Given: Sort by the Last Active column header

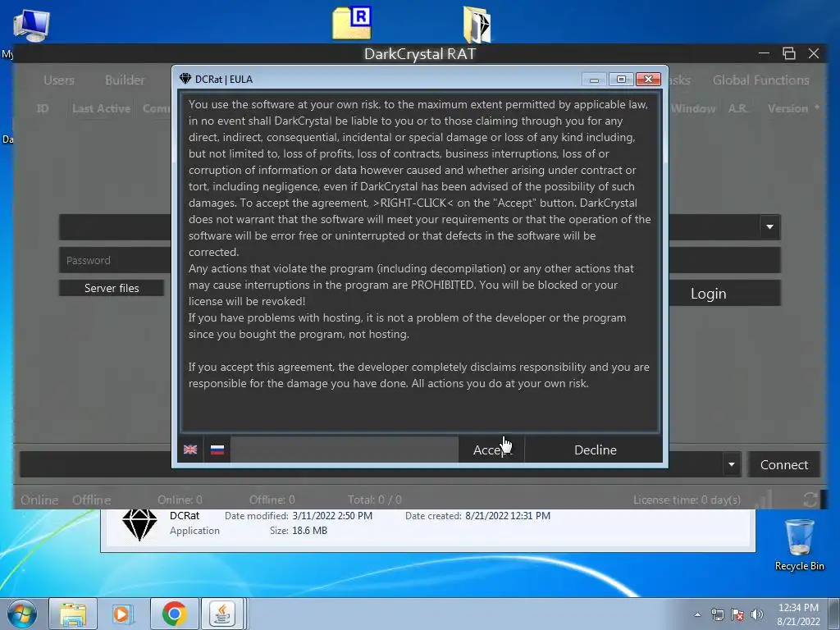Looking at the screenshot, I should tap(101, 108).
